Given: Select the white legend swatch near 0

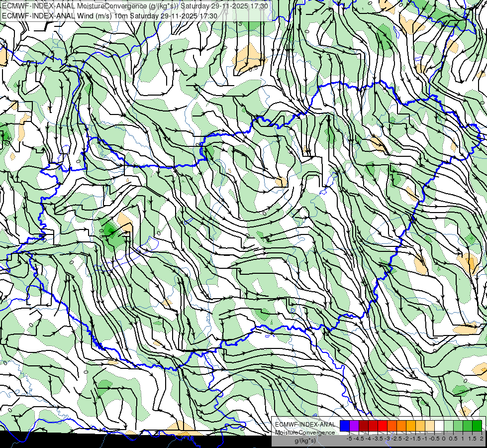Looking at the screenshot, I should point(439,426).
